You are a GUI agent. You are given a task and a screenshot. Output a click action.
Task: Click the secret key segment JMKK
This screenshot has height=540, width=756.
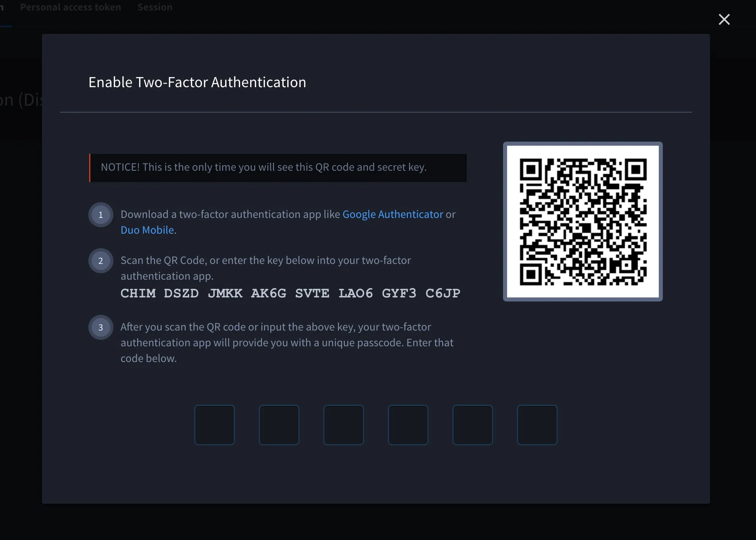pos(225,293)
